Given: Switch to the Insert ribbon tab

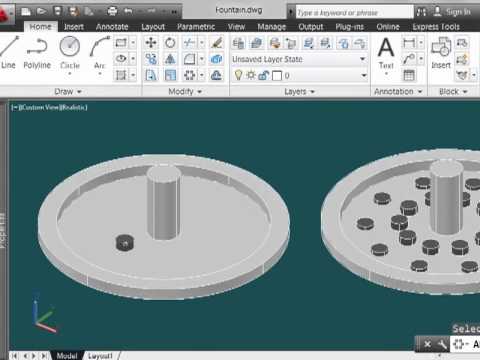Looking at the screenshot, I should click(x=74, y=27).
